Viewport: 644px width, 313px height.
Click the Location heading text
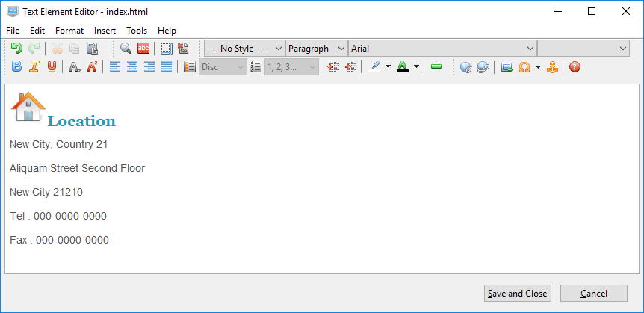tap(81, 121)
